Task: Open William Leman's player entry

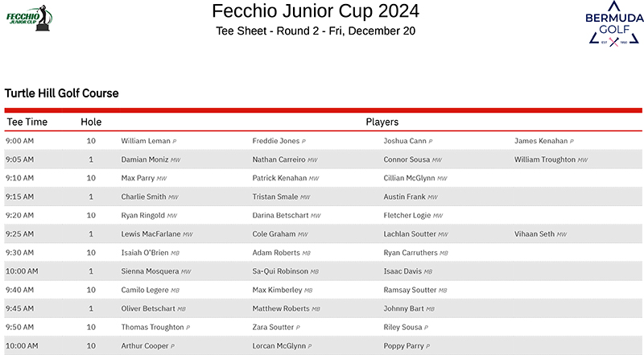Action: coord(146,141)
